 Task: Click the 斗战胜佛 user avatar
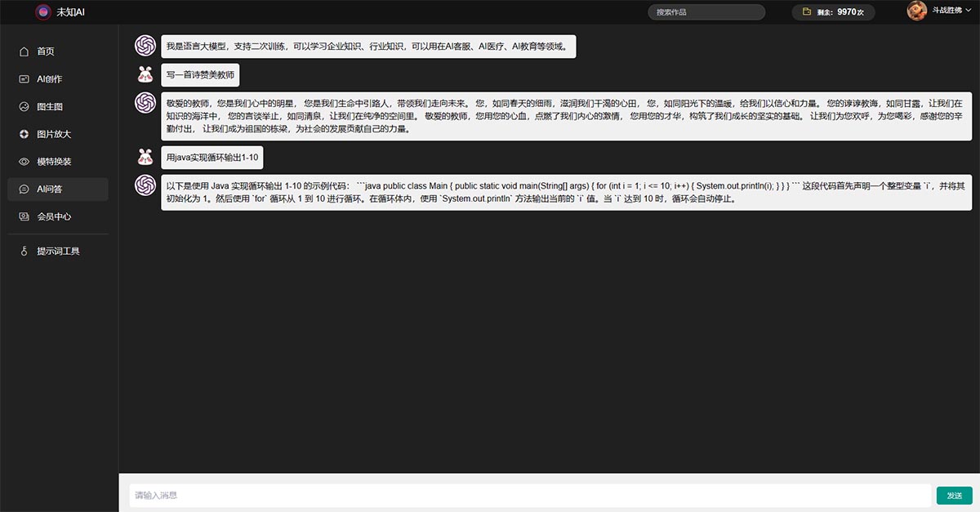(916, 11)
